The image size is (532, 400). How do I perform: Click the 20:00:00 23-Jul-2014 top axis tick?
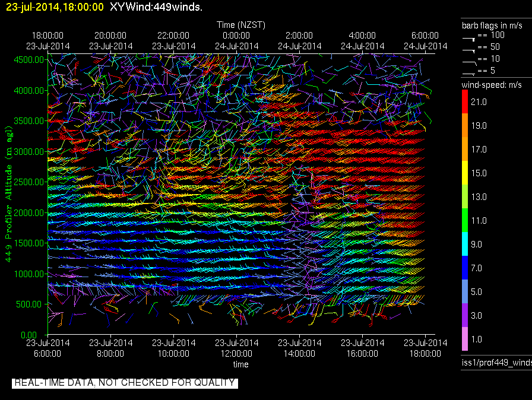tap(110, 41)
